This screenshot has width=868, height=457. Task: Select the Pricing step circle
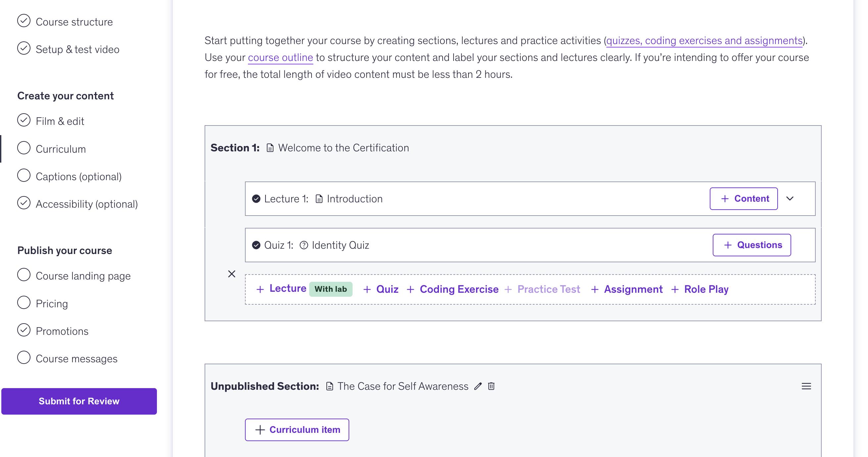pyautogui.click(x=24, y=303)
